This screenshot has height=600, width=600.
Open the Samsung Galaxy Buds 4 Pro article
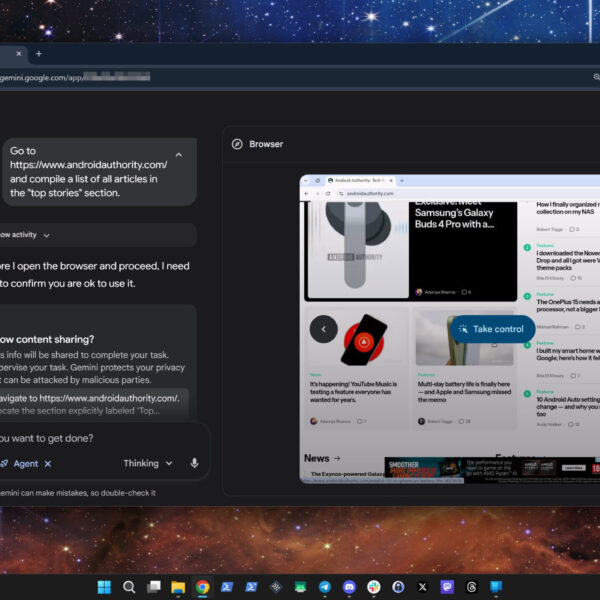point(455,218)
